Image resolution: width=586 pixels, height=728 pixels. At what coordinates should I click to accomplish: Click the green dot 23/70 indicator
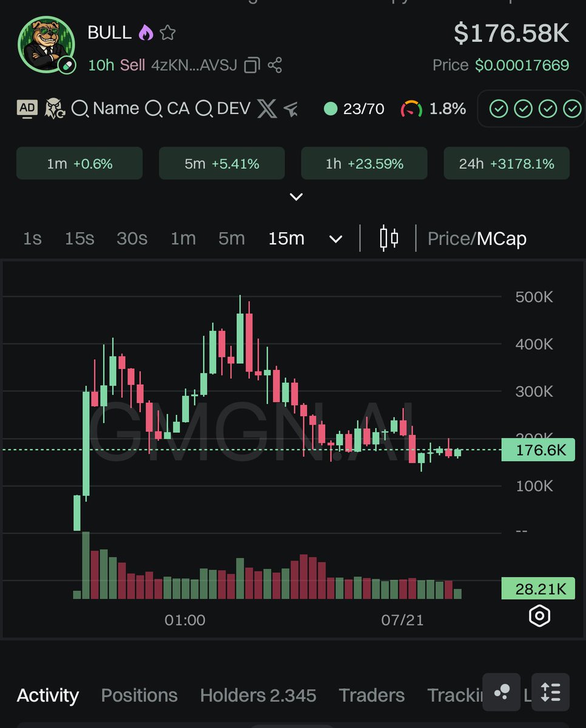coord(354,109)
